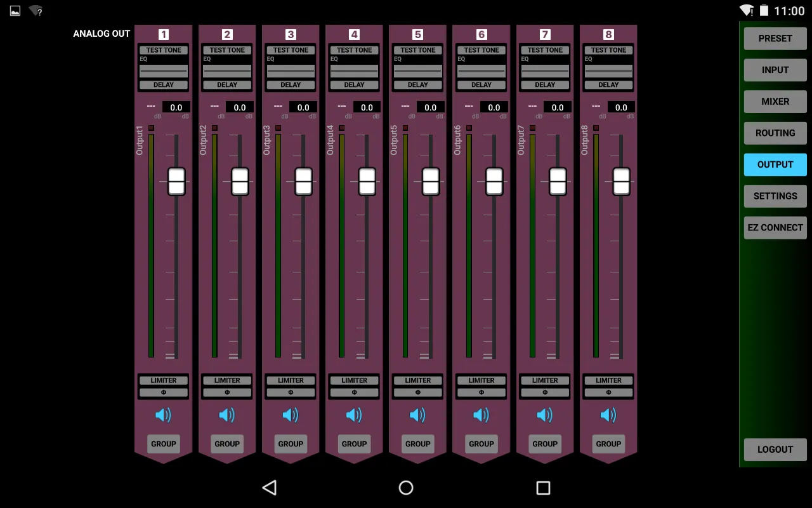
Task: Open EQ curve display on channel 8
Action: pyautogui.click(x=608, y=70)
